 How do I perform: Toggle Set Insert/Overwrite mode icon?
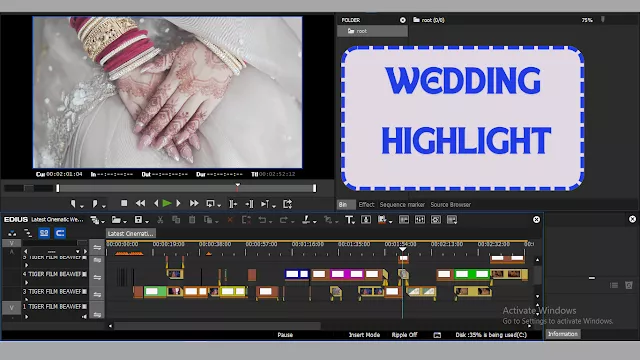pos(12,233)
